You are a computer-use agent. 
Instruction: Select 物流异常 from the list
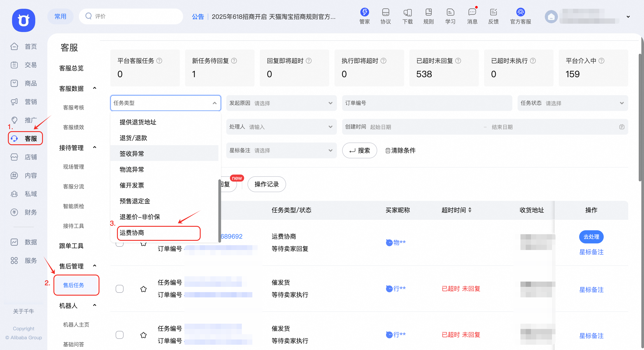pos(164,170)
